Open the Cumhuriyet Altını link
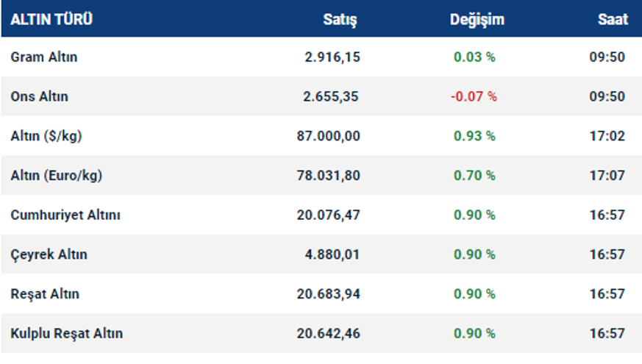Viewport: 642px width, 364px height. [65, 215]
